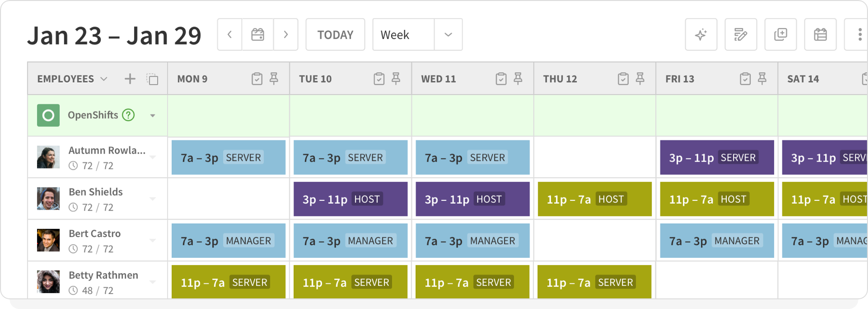Open the tasks clipboard icon on MON 9

tap(258, 78)
